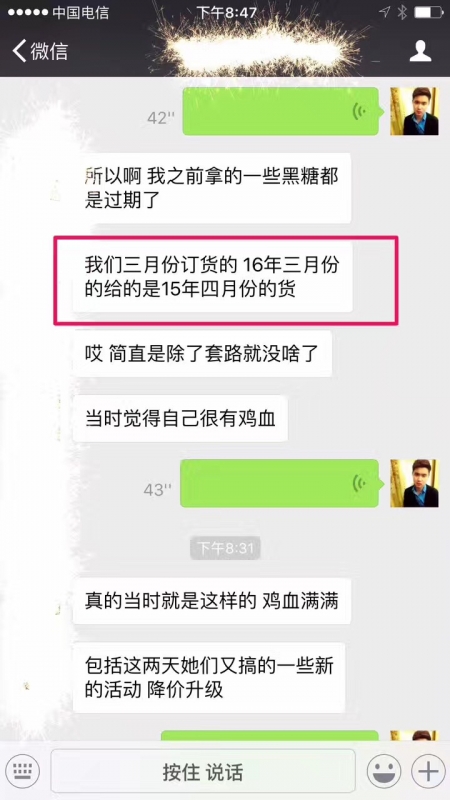Viewport: 450px width, 800px height.
Task: Tap the 哎 简直是除了套路就没啥了 message
Action: click(202, 354)
